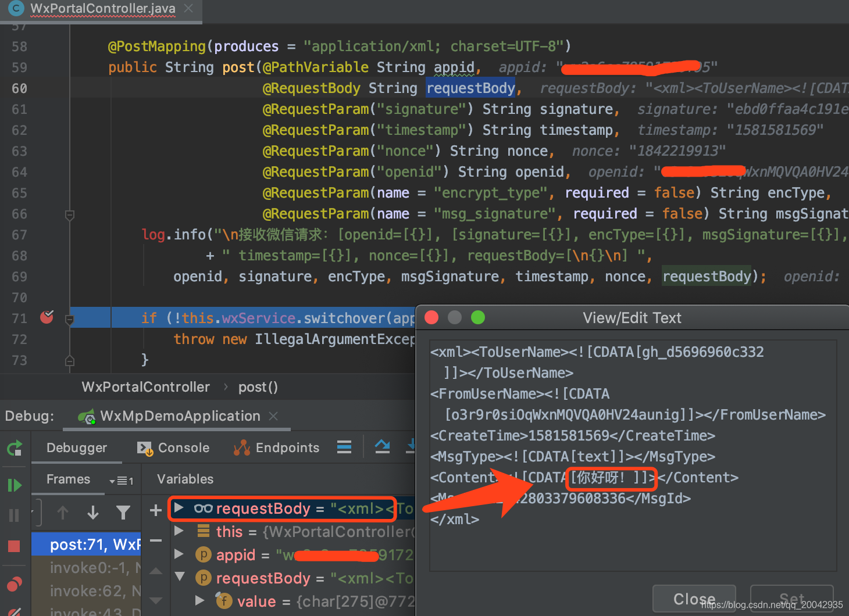Close View/Edit Text with red window button
The image size is (849, 616).
pyautogui.click(x=431, y=317)
